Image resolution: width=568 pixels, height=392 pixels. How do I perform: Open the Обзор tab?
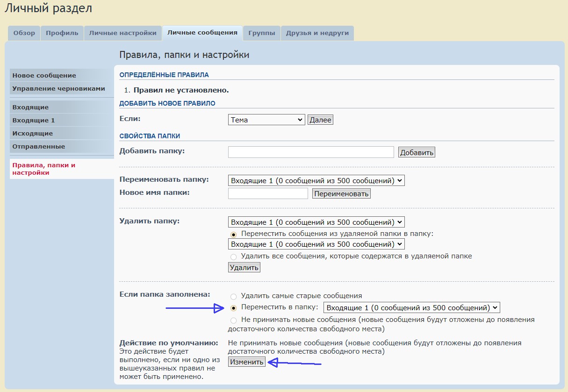pos(24,33)
